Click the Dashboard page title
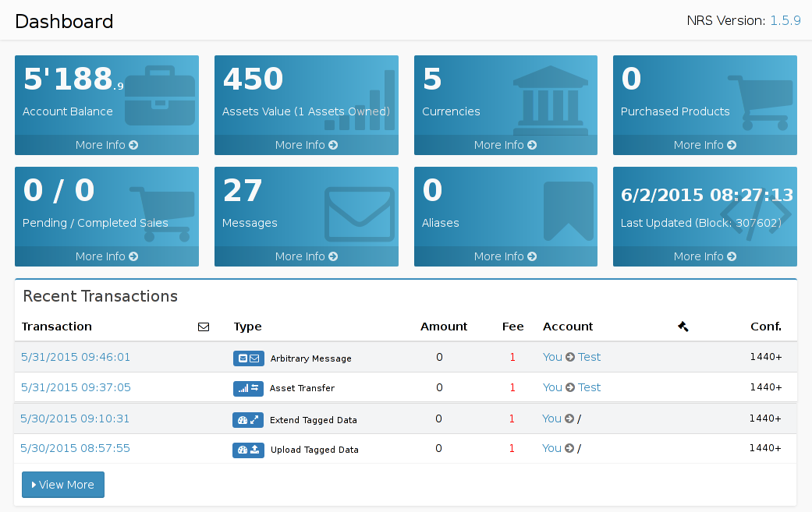 click(x=64, y=21)
